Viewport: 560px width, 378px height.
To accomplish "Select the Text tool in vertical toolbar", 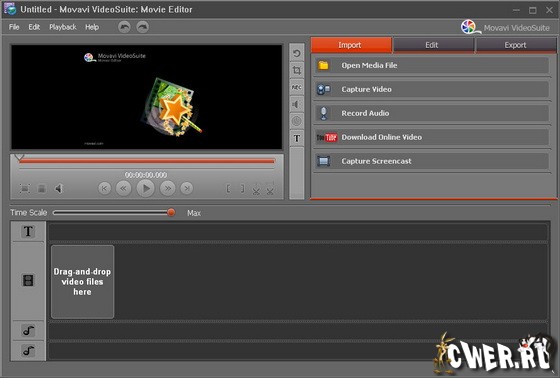I will [296, 138].
